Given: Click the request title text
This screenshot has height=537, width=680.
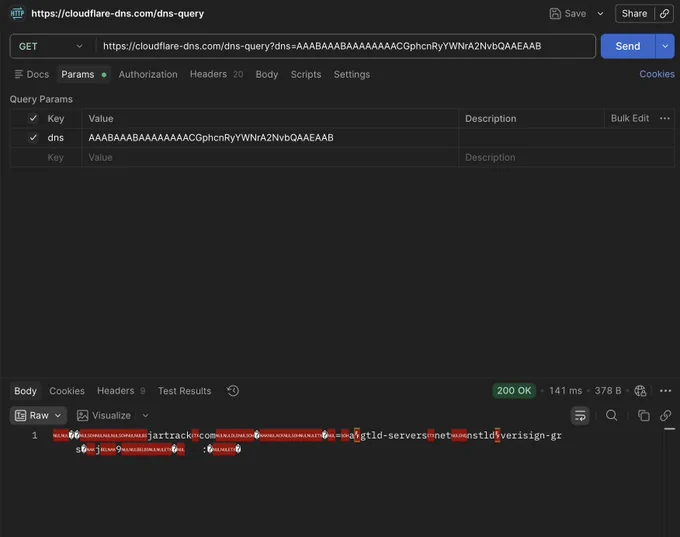Looking at the screenshot, I should click(x=118, y=13).
